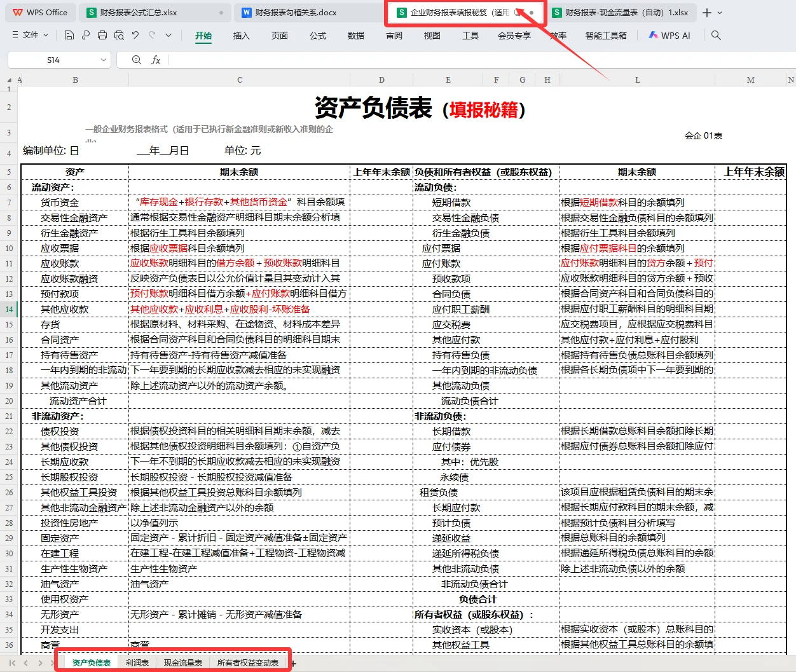Screen dimensions: 796x672
Task: Open the 智能工具箱 ribbon tab
Action: (606, 36)
